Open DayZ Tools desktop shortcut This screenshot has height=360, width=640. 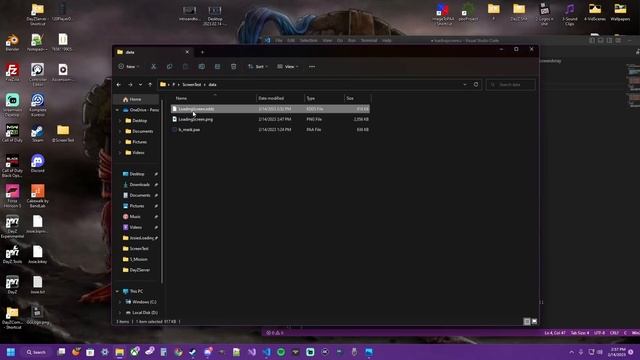(x=12, y=254)
